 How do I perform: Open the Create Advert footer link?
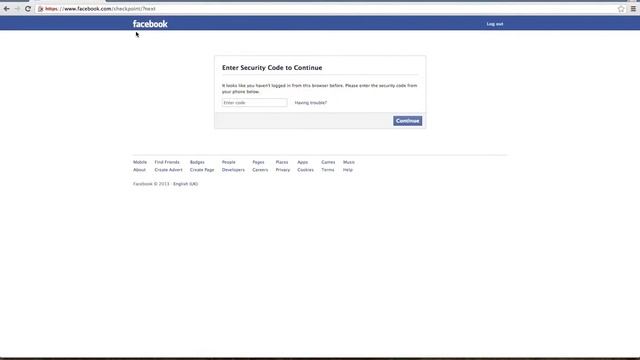pyautogui.click(x=169, y=170)
